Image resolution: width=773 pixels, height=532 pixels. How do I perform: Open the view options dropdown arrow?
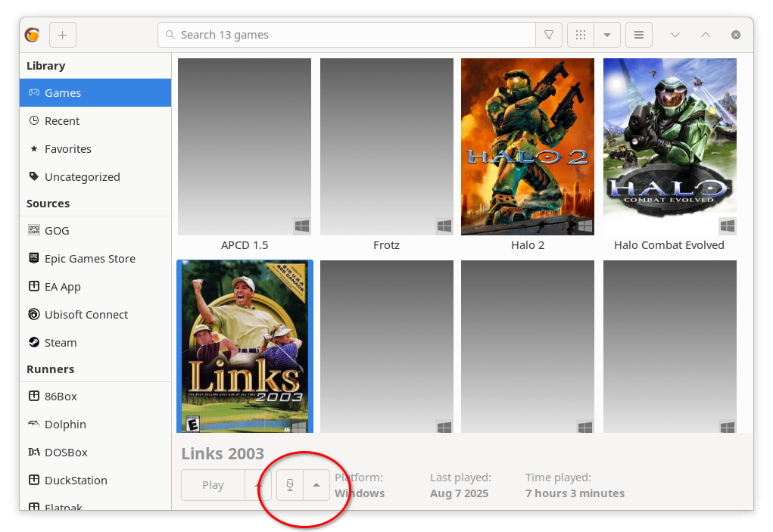tap(607, 35)
